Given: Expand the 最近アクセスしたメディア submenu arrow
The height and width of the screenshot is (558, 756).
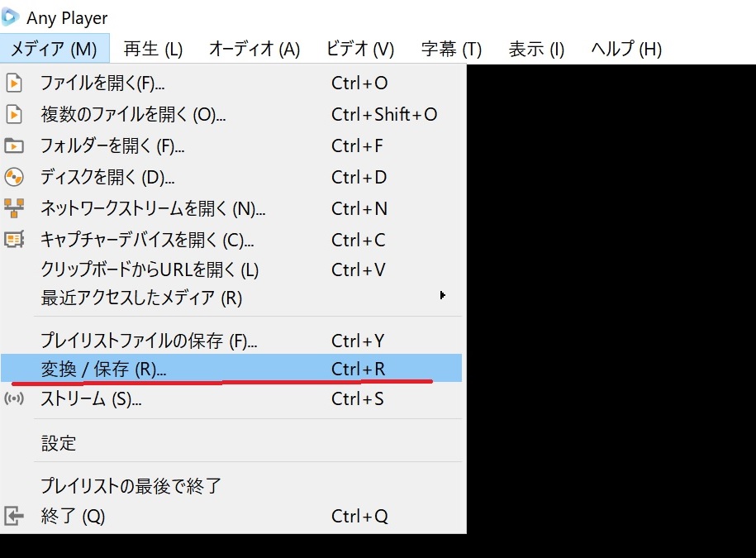Looking at the screenshot, I should pos(442,295).
